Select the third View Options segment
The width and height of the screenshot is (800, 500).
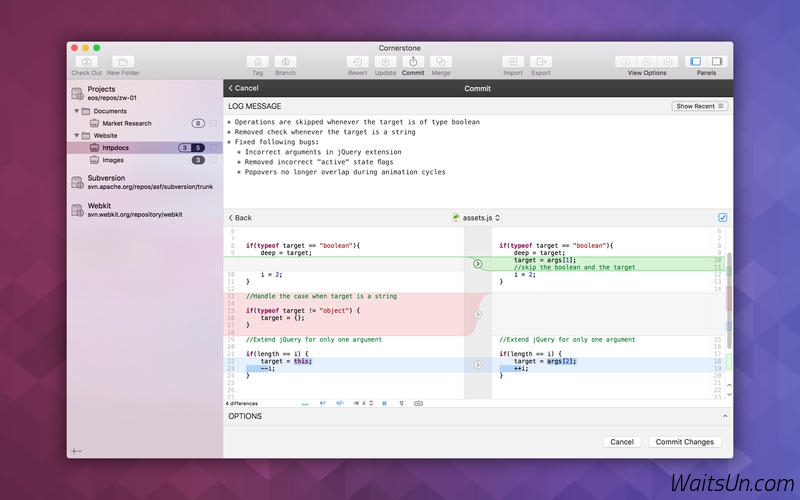668,61
